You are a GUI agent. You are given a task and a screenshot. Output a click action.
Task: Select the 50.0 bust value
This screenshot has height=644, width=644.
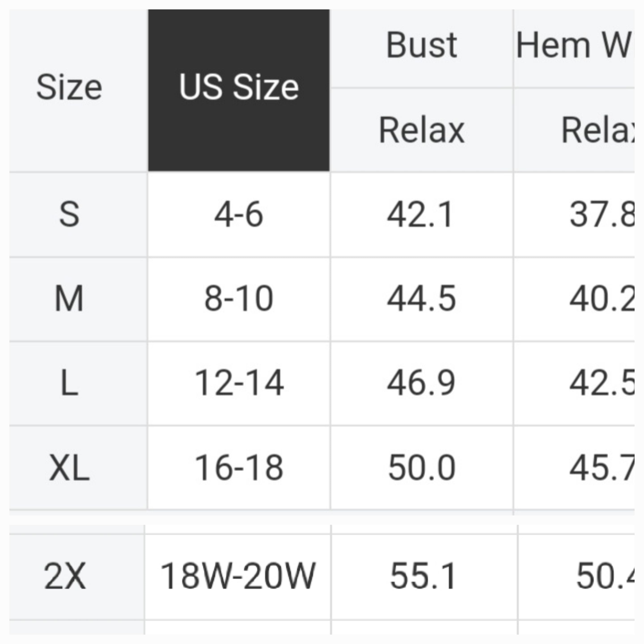click(x=421, y=468)
